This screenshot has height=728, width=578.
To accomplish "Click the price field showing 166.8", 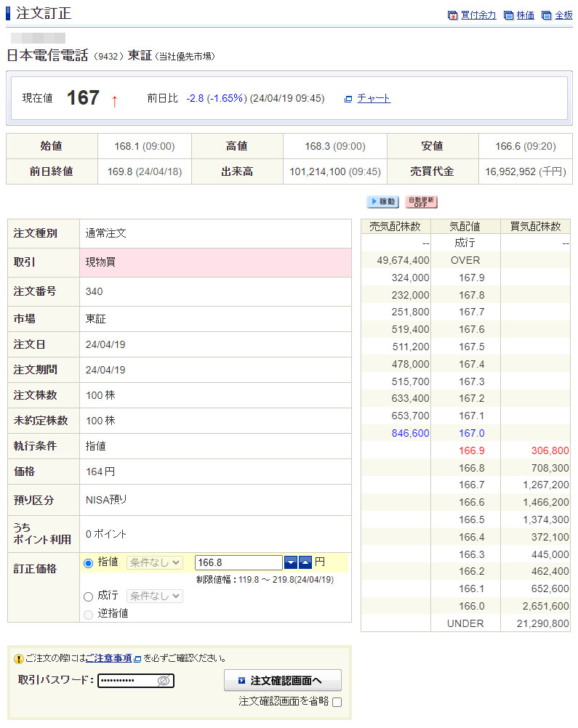I will pos(238,563).
